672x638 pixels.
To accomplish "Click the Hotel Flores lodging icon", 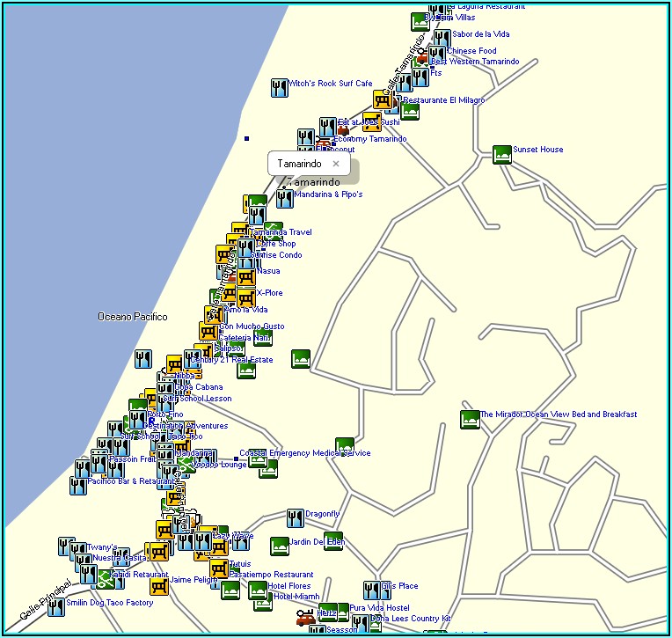I will point(259,590).
